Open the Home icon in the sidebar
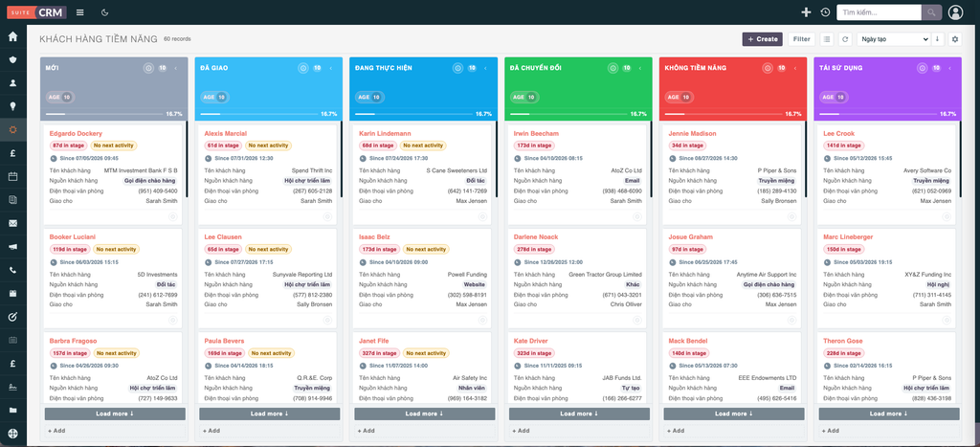980x447 pixels. pyautogui.click(x=12, y=36)
